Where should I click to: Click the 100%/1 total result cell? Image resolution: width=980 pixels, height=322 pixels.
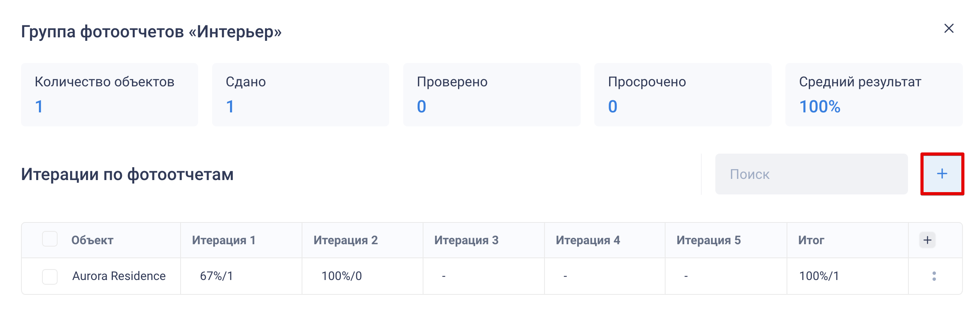tap(819, 276)
